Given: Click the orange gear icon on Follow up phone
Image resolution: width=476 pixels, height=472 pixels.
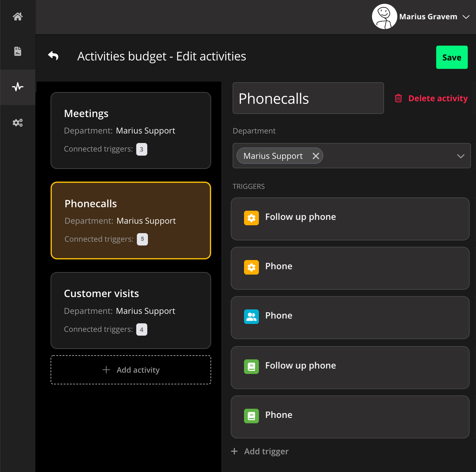Looking at the screenshot, I should (x=251, y=218).
